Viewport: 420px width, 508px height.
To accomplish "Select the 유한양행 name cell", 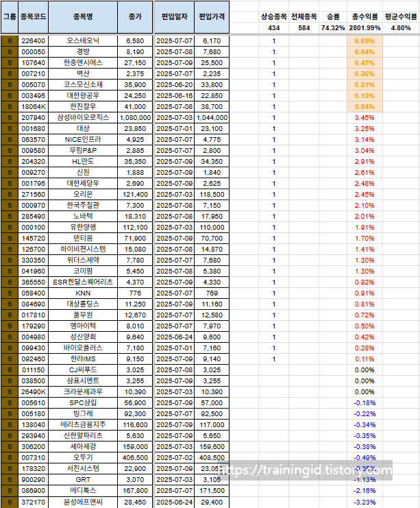I will coord(83,228).
